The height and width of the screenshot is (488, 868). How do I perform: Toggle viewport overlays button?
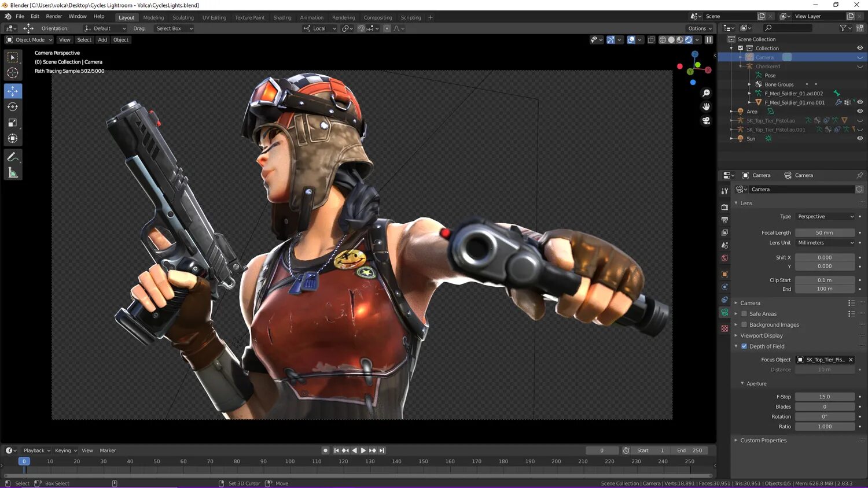(631, 40)
